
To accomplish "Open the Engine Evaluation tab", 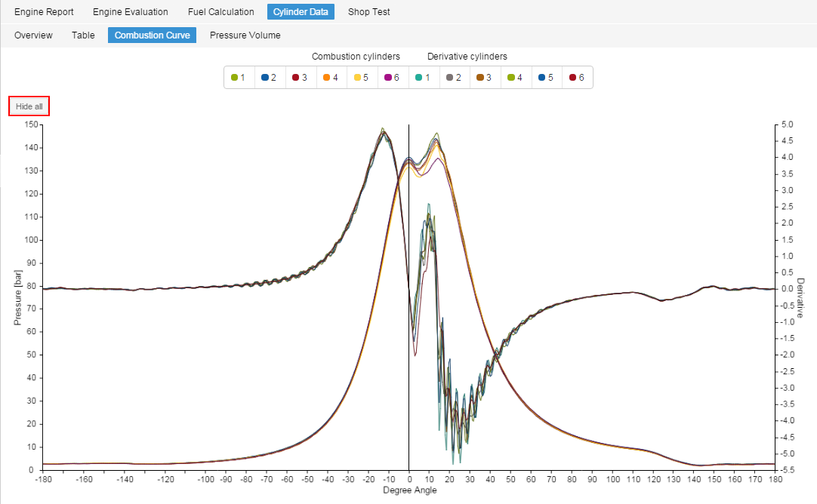I will (x=130, y=11).
